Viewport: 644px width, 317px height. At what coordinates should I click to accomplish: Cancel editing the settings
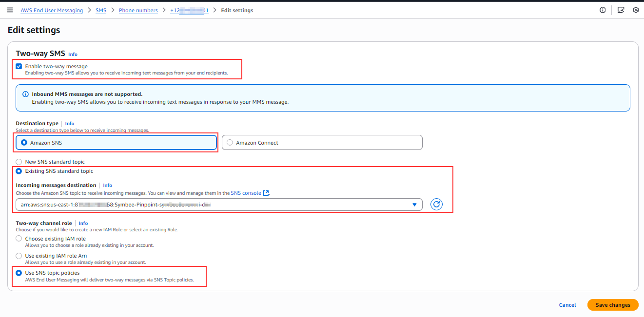567,305
